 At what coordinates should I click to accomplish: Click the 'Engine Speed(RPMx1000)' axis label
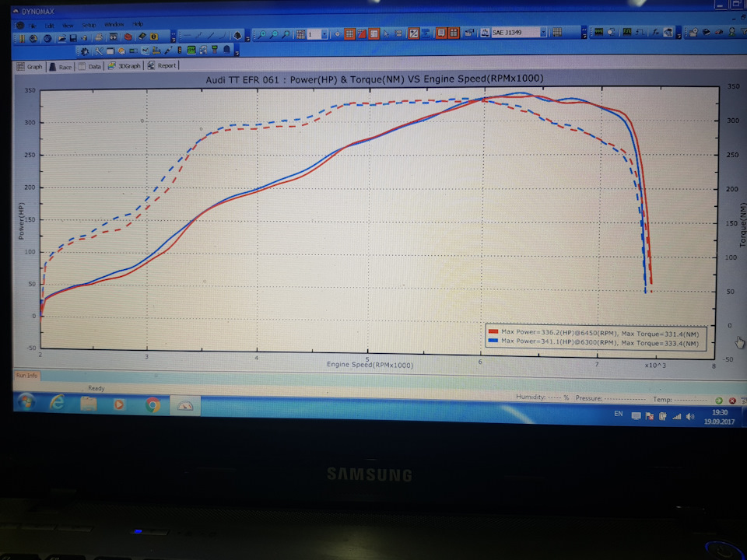click(370, 366)
